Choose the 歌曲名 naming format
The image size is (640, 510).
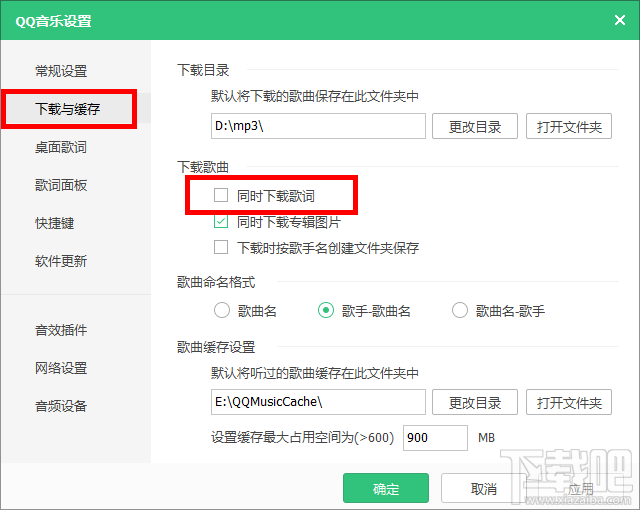tap(222, 310)
